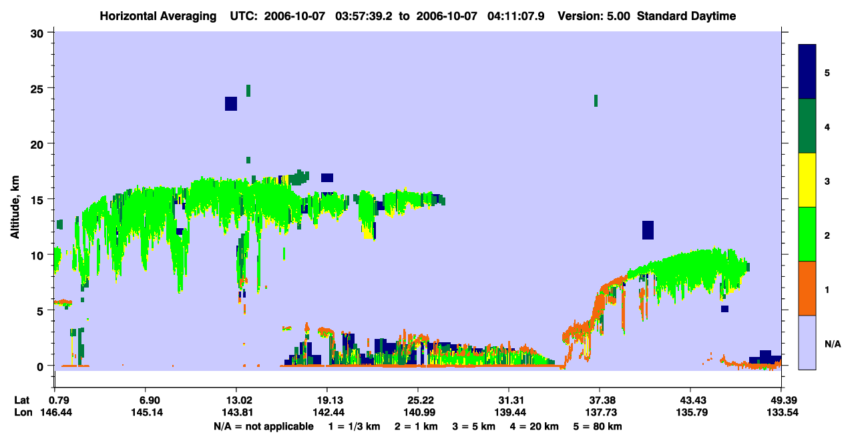Image resolution: width=868 pixels, height=445 pixels.
Task: Click latitude value 19.13
Action: pyautogui.click(x=327, y=400)
